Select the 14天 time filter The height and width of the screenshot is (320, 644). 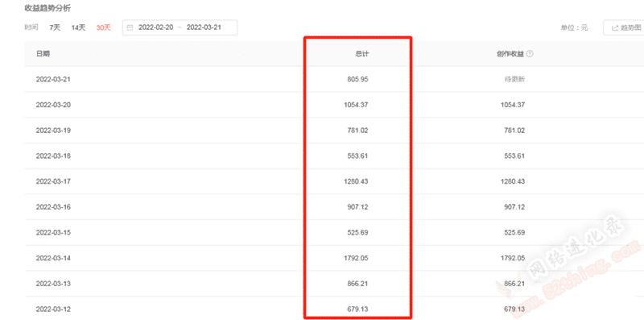[78, 27]
